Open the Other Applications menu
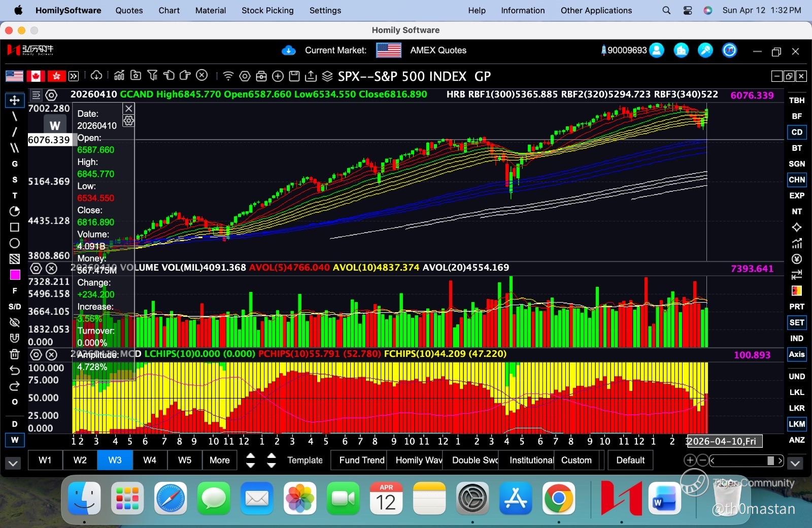812x528 pixels. 596,10
